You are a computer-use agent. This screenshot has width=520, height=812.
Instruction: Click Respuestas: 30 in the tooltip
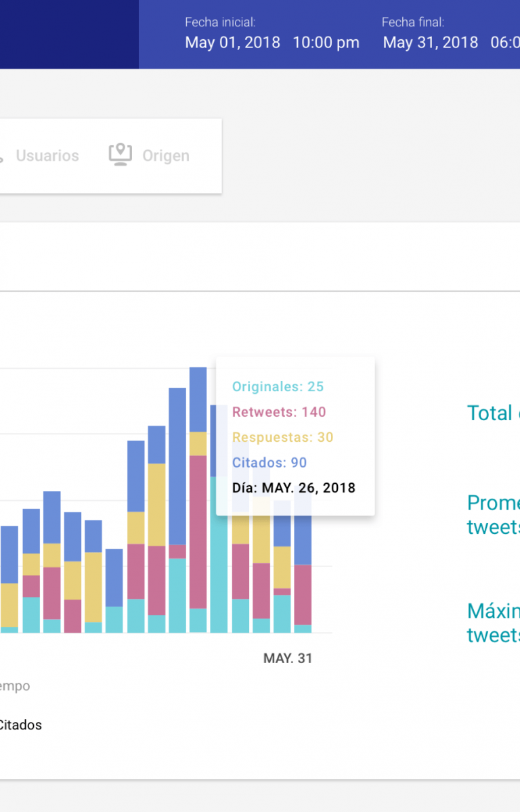tap(282, 437)
